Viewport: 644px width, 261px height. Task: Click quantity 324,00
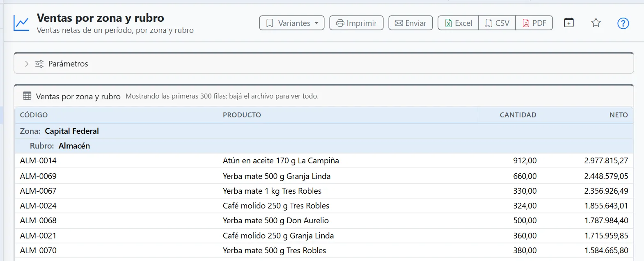525,206
